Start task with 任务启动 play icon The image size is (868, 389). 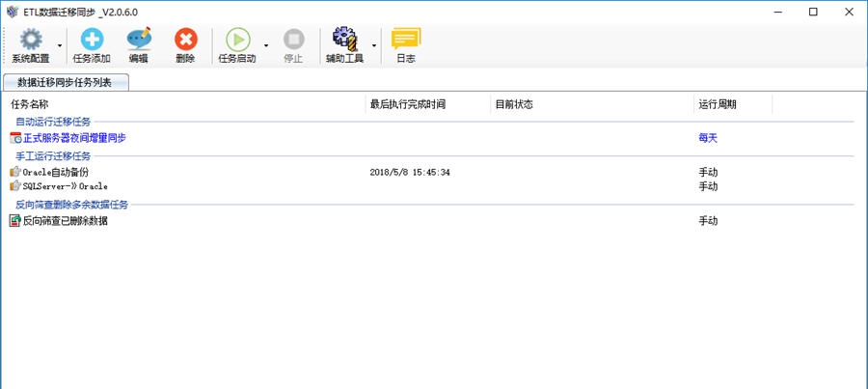237,40
